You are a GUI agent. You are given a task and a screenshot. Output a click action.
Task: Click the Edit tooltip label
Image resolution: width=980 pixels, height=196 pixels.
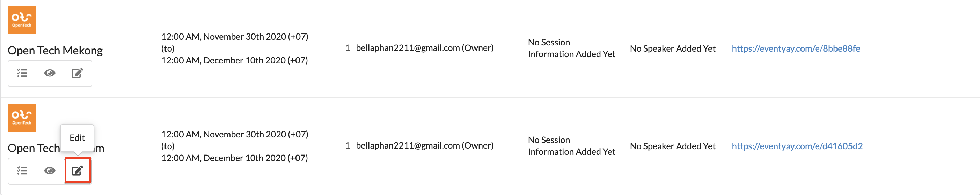click(x=77, y=138)
